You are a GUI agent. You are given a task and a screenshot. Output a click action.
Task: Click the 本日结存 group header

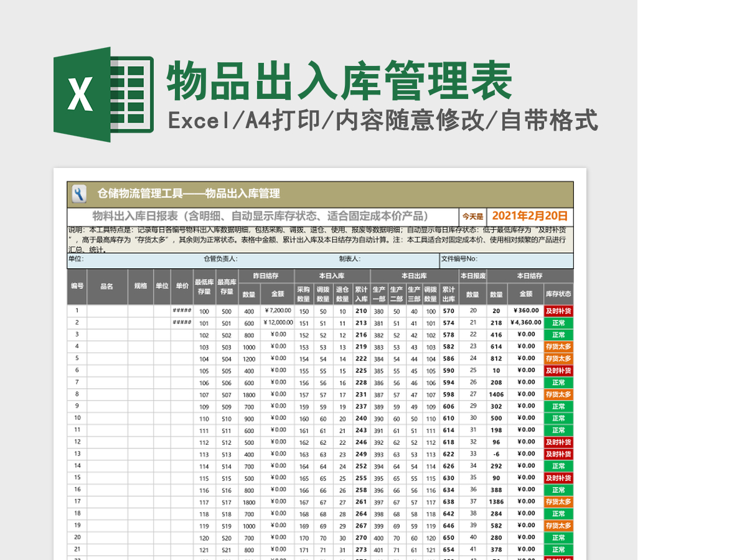click(x=530, y=276)
